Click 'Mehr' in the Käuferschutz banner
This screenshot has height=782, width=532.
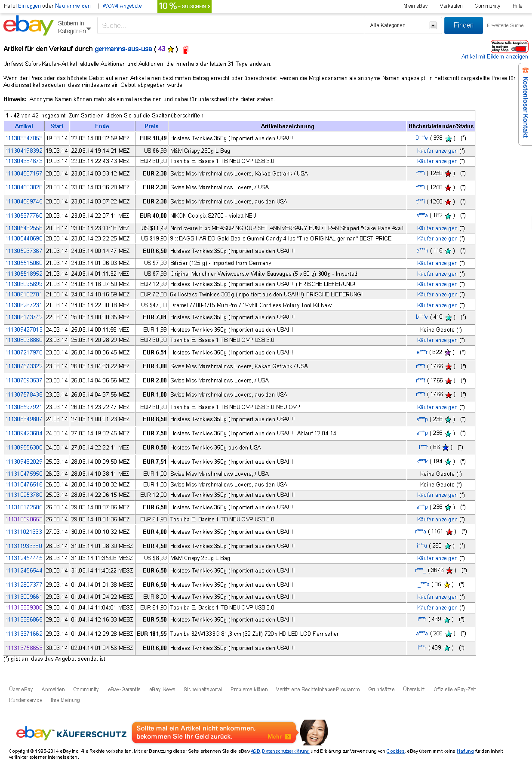[x=274, y=737]
